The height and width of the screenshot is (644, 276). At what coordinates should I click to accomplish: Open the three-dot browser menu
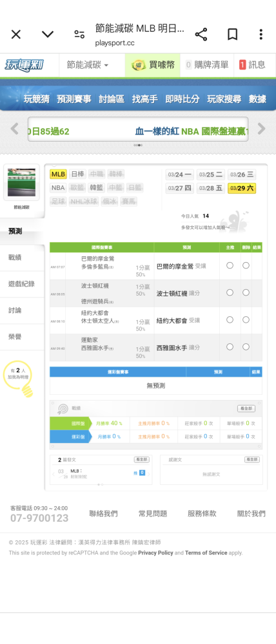(x=261, y=35)
